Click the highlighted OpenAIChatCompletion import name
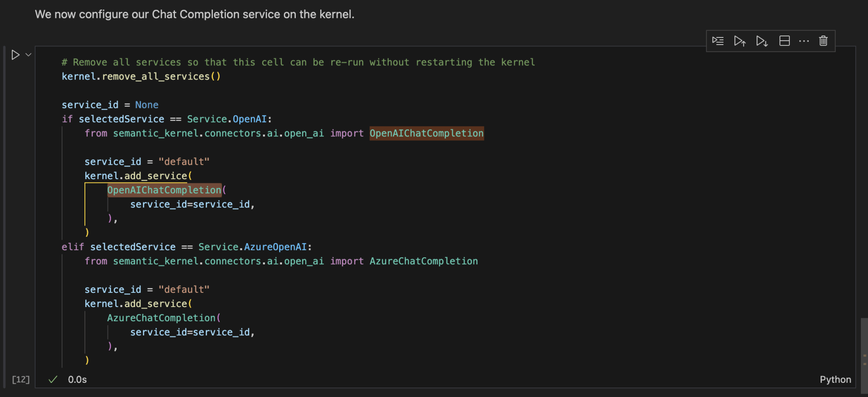This screenshot has height=397, width=868. pyautogui.click(x=426, y=133)
